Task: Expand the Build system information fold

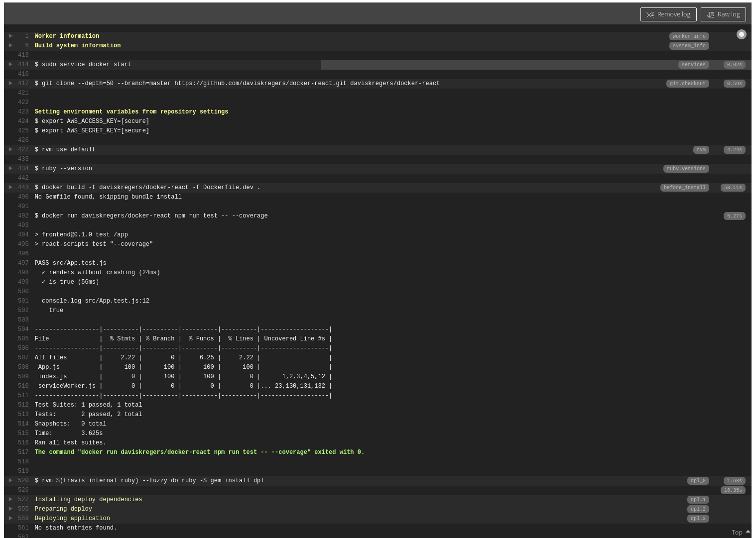Action: (x=10, y=45)
